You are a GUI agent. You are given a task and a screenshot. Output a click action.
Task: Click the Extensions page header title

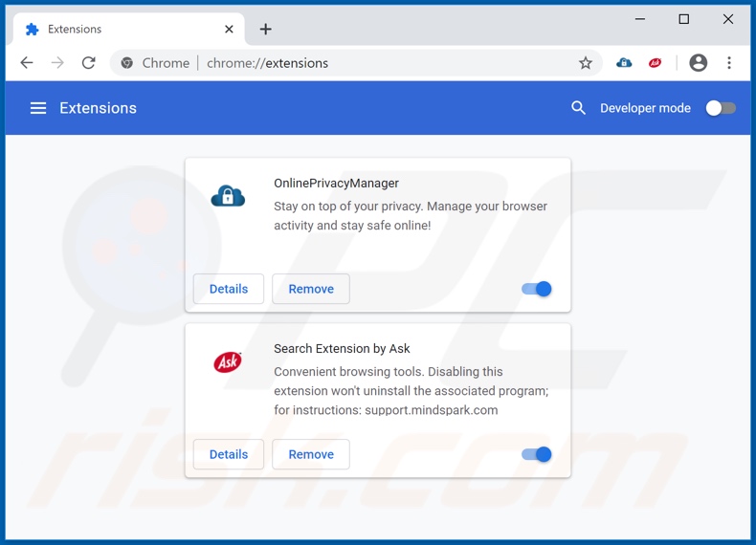click(98, 108)
